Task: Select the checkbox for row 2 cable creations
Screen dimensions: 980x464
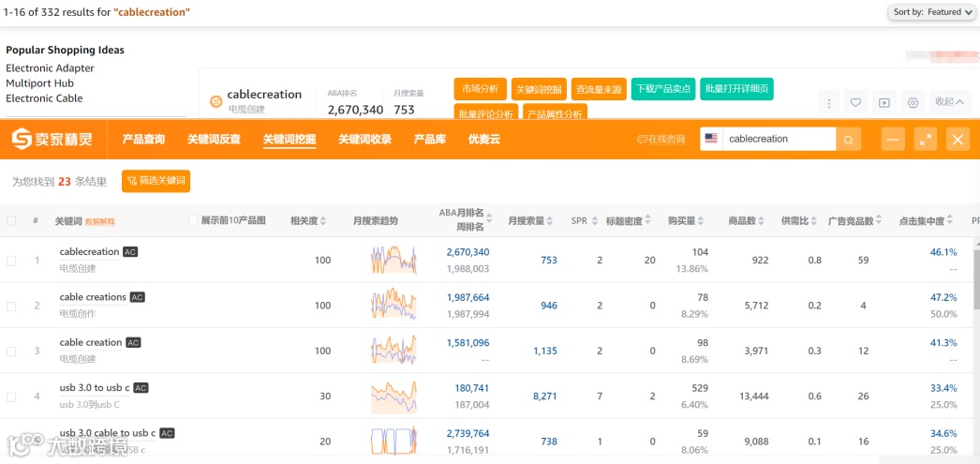Action: (11, 307)
